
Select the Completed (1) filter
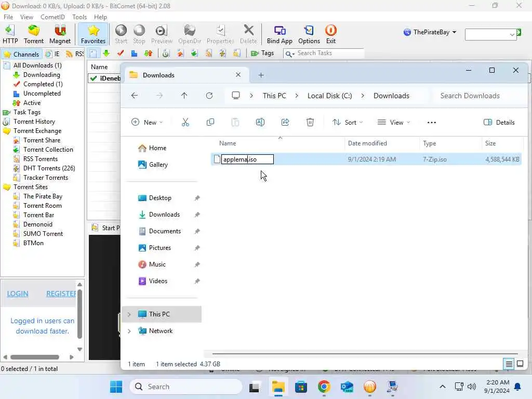tap(43, 84)
